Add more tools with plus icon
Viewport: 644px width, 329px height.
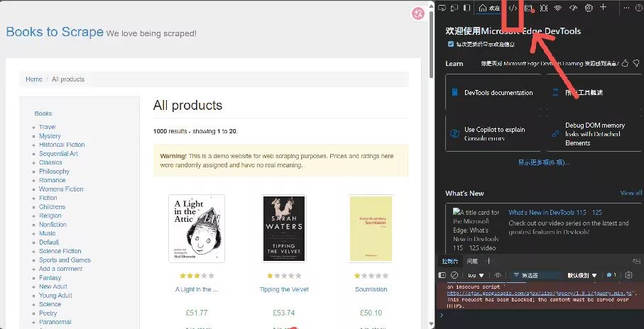click(x=603, y=7)
